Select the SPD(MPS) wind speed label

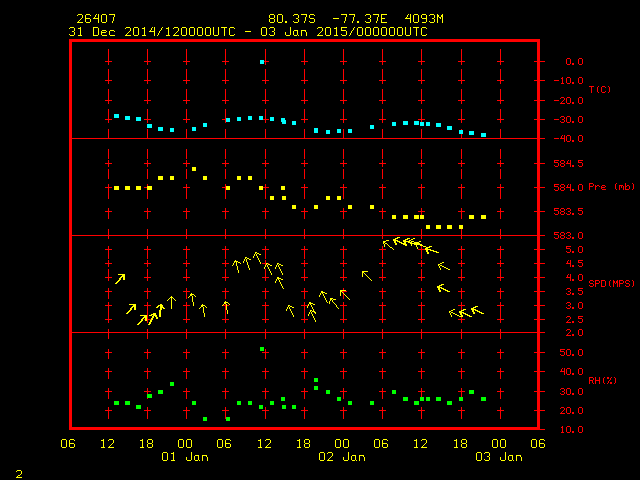pos(612,283)
